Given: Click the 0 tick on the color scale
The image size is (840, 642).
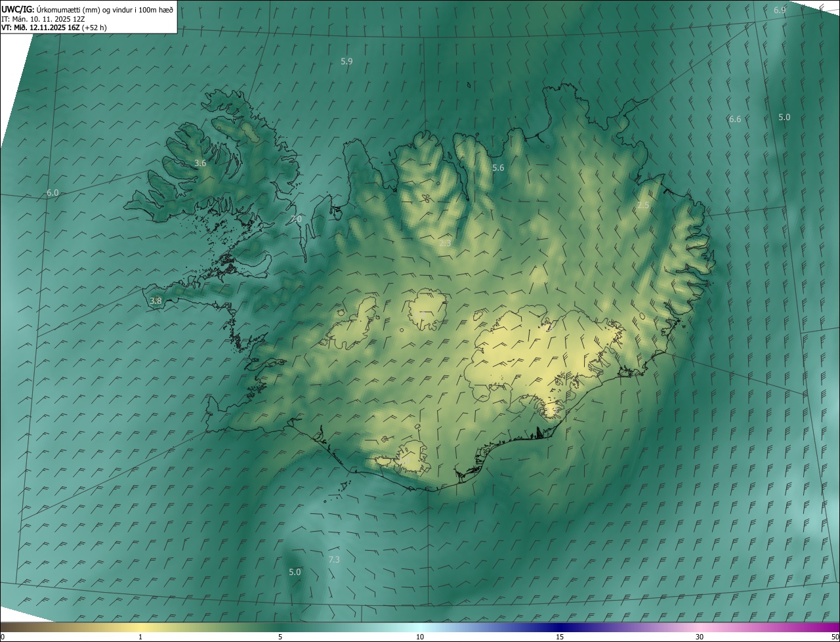Looking at the screenshot, I should [3, 637].
